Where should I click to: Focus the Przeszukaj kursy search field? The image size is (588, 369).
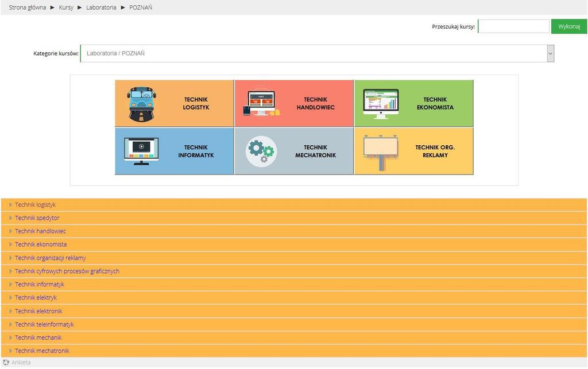pyautogui.click(x=514, y=26)
